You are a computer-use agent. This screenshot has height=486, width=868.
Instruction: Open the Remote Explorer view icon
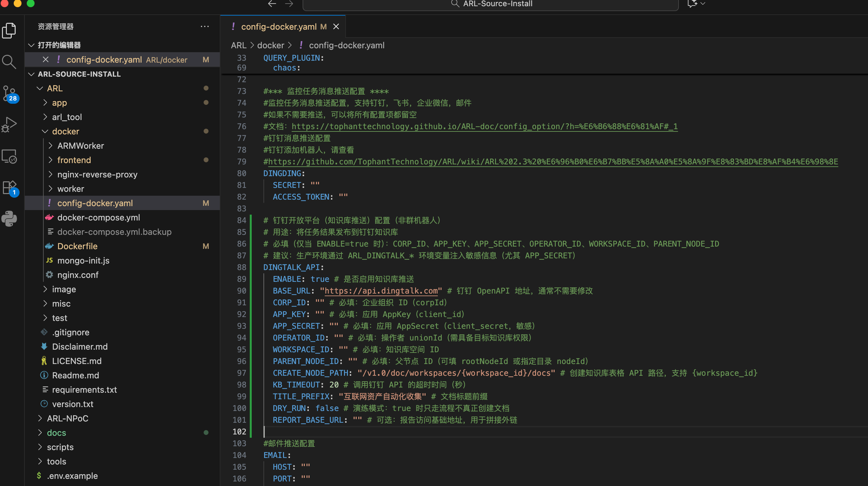click(9, 156)
